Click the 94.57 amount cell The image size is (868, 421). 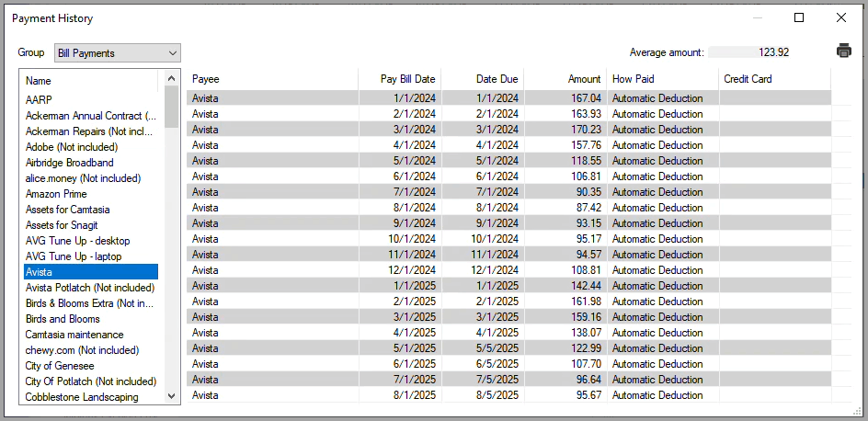[565, 254]
